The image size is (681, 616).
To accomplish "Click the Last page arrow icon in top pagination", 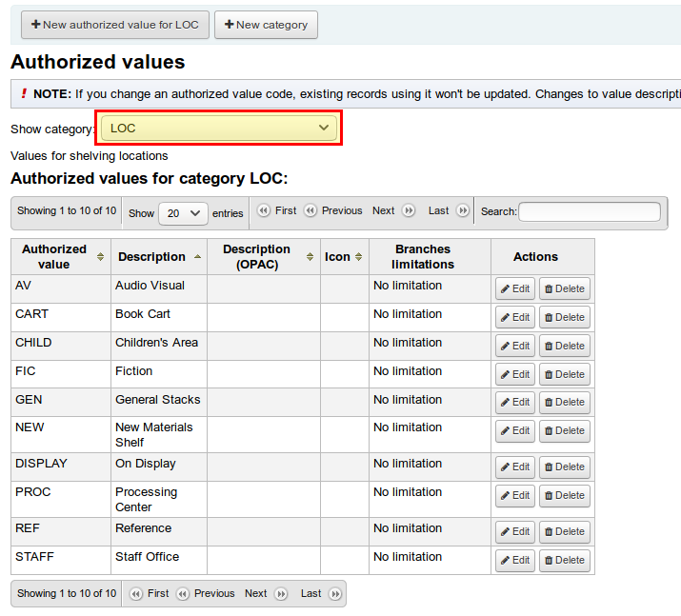I will 463,211.
